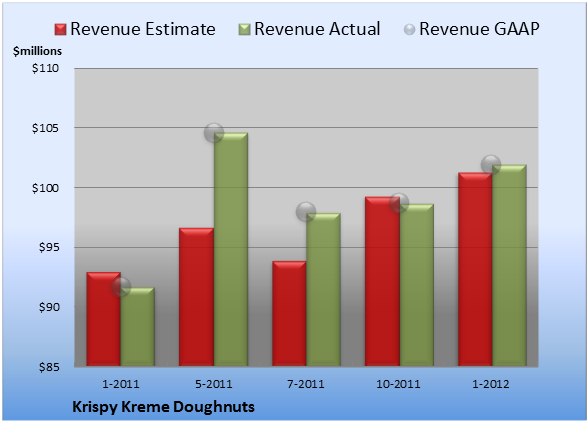Screen dimensions: 588x422
Task: Click the '$100' y-axis value
Action: (45, 188)
